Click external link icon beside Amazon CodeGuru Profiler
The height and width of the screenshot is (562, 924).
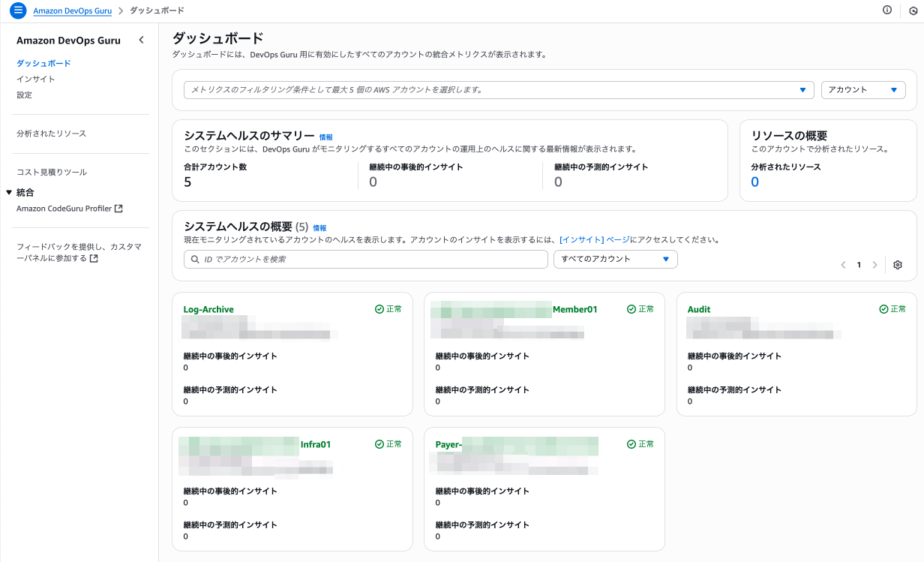[118, 209]
